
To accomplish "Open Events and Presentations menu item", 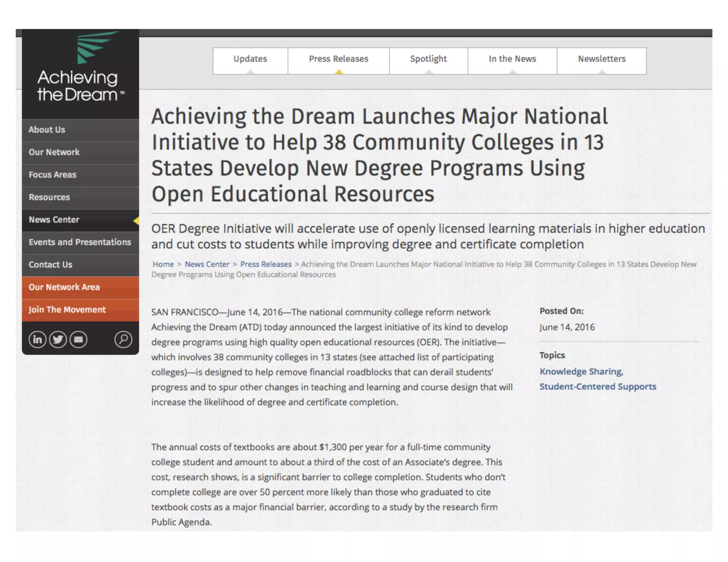I will click(x=80, y=242).
